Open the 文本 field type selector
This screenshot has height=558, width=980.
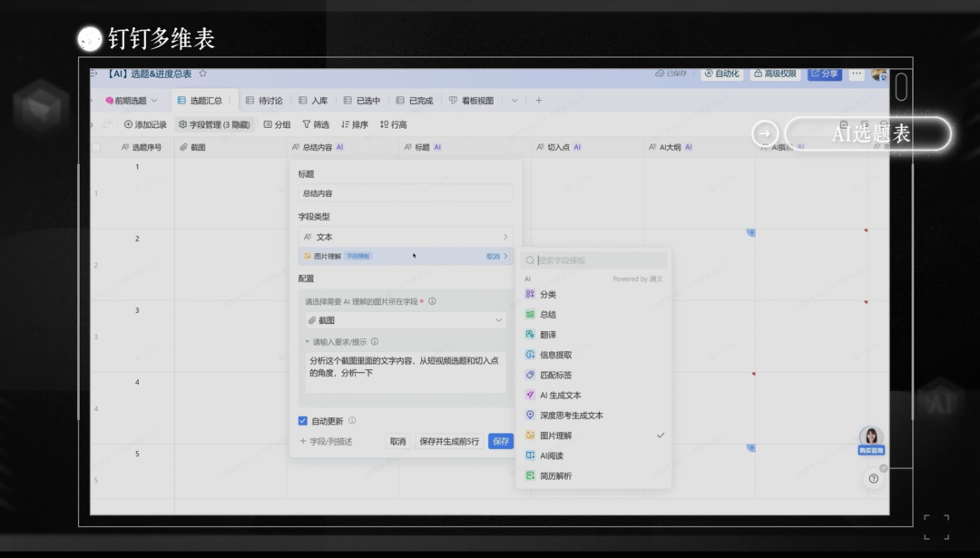pyautogui.click(x=406, y=237)
